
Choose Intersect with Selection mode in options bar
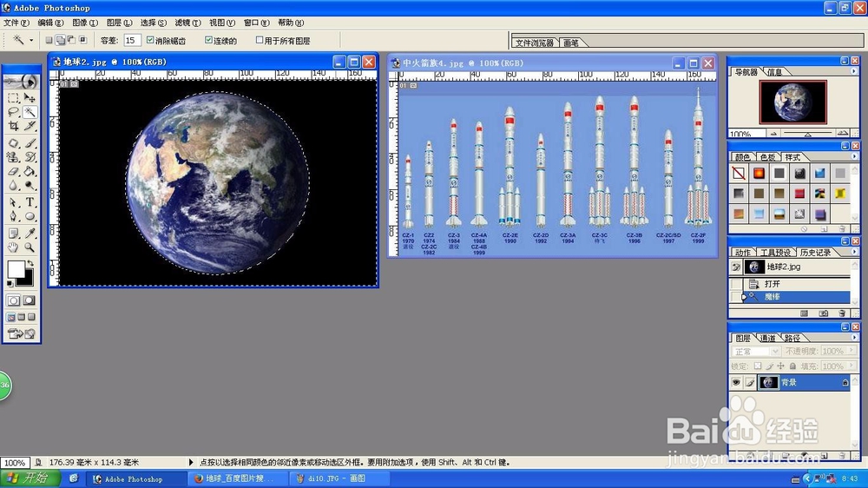(83, 40)
